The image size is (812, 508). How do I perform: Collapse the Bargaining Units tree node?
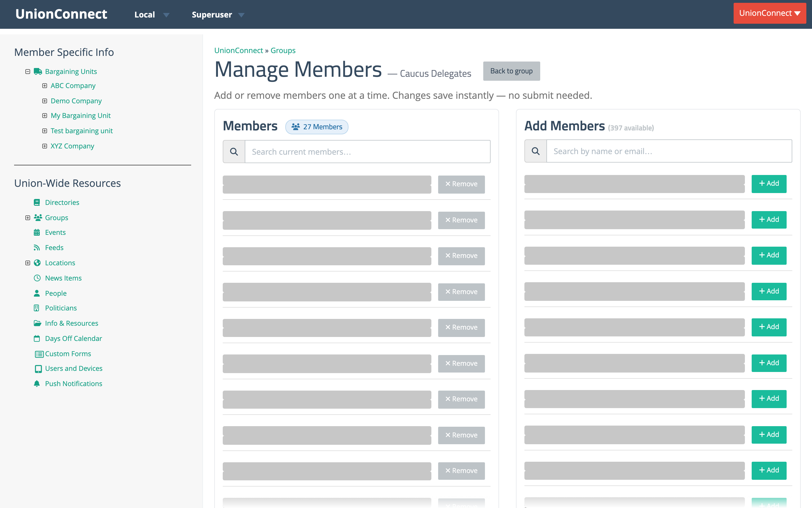click(28, 72)
